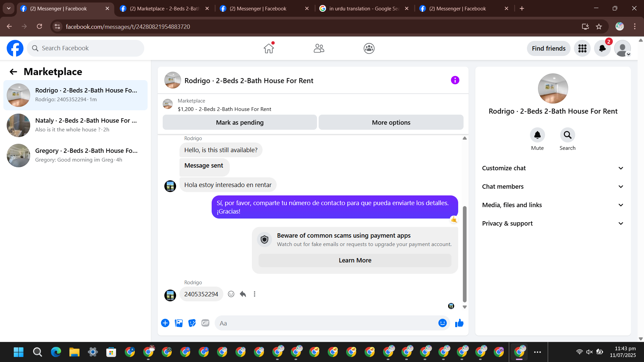Open the Groups icon in top navigation
The height and width of the screenshot is (362, 644).
point(369,48)
